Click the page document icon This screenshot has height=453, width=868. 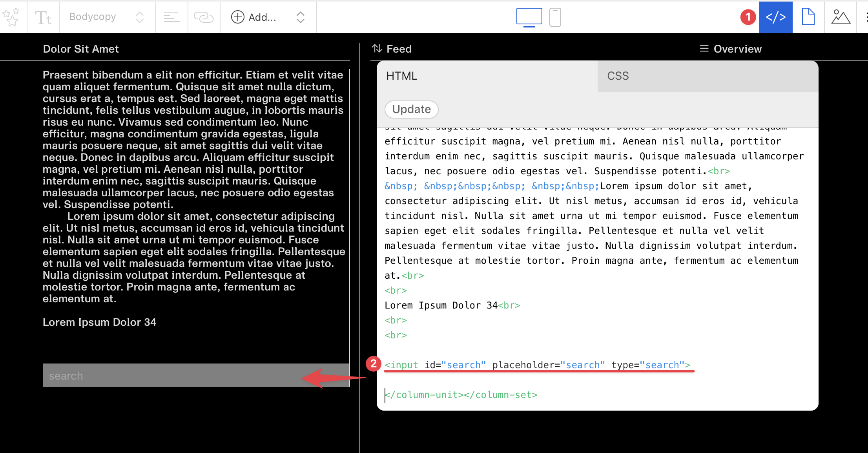point(808,17)
